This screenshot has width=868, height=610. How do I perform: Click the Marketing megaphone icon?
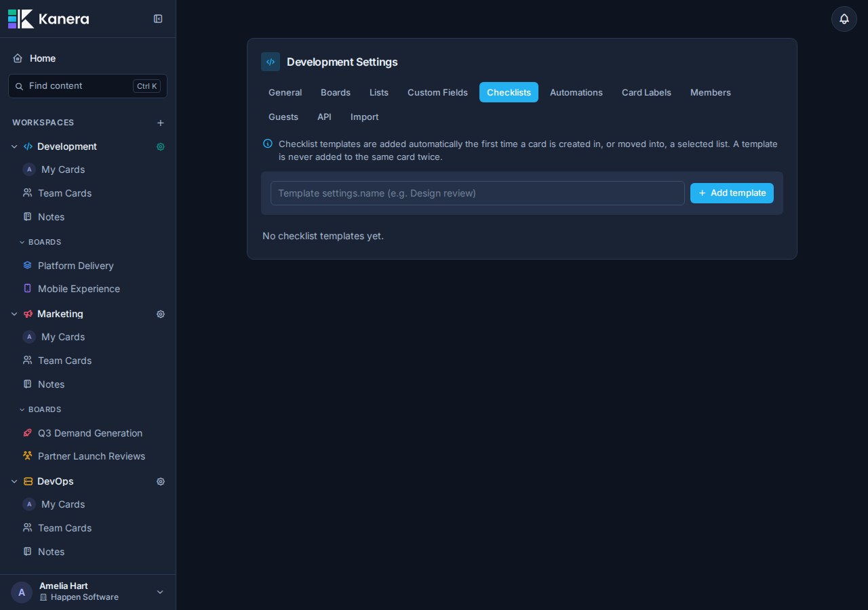pyautogui.click(x=28, y=314)
